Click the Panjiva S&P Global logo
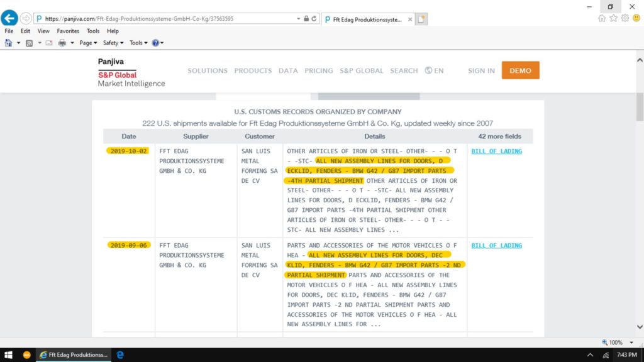 tap(131, 72)
